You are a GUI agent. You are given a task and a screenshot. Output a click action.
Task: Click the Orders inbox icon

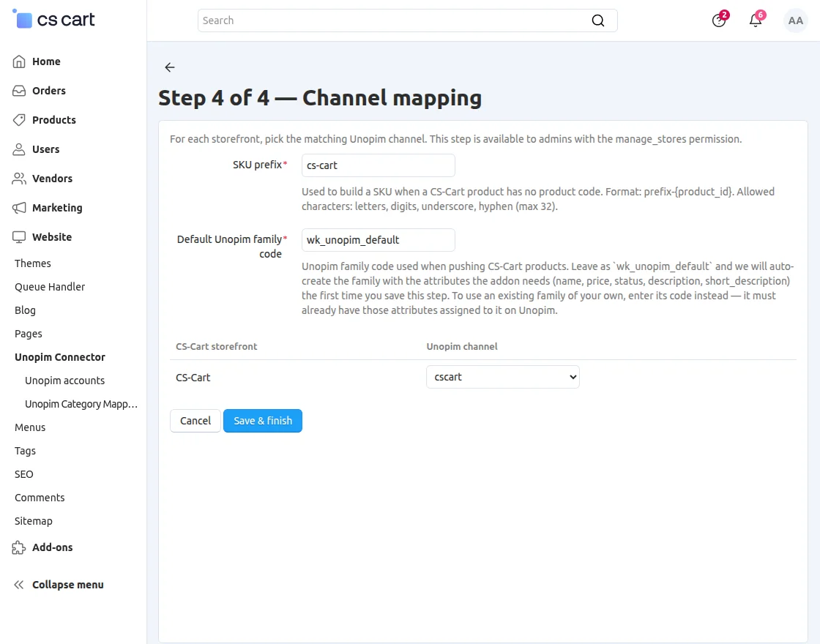19,91
